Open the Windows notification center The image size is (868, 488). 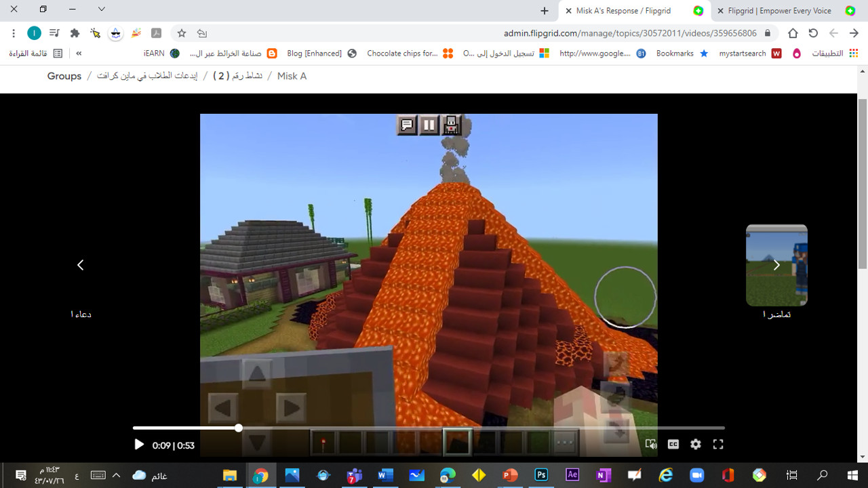click(20, 475)
